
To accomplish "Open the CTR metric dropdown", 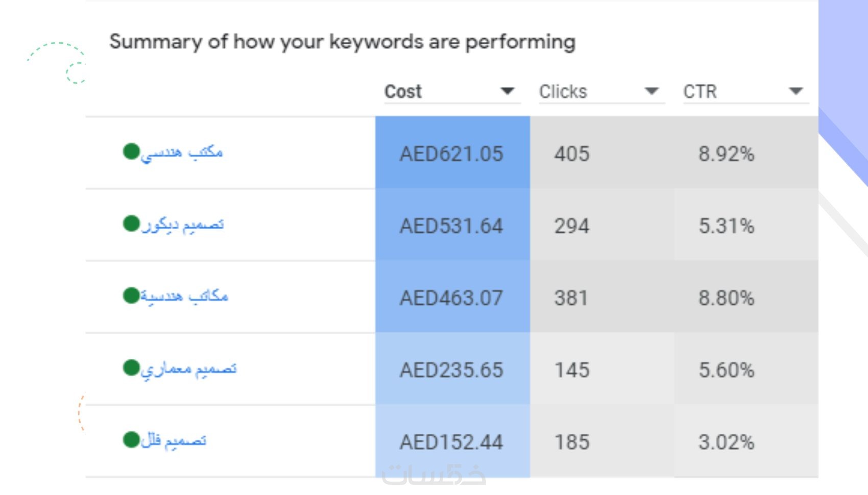I will point(795,91).
